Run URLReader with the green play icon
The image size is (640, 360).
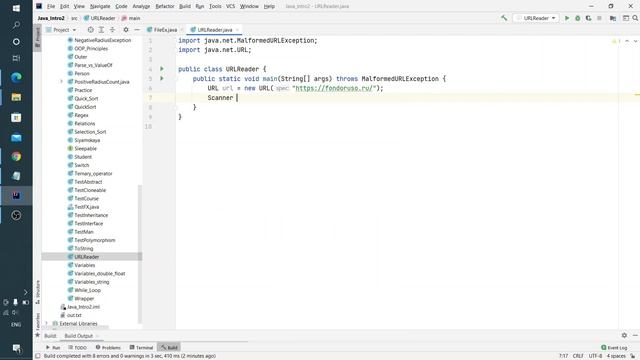(x=567, y=18)
